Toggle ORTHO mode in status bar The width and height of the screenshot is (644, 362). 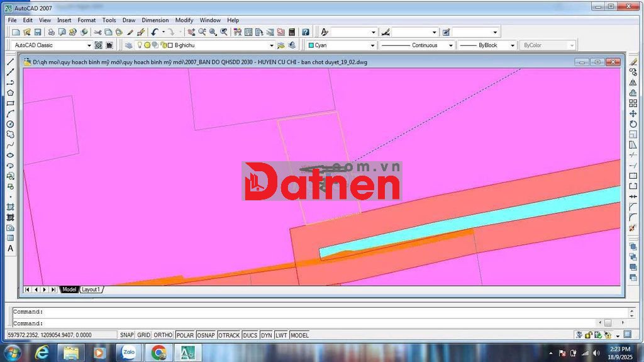click(163, 335)
